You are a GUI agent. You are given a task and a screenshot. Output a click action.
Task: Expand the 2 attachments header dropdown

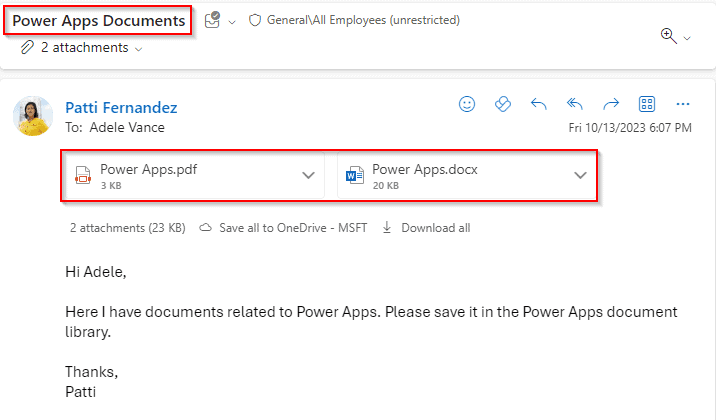[x=139, y=49]
